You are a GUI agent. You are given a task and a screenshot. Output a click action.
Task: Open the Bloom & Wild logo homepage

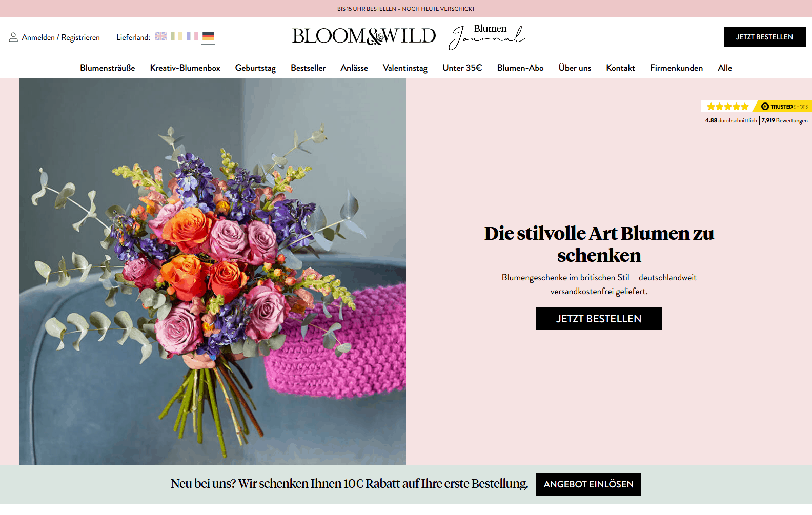(364, 36)
